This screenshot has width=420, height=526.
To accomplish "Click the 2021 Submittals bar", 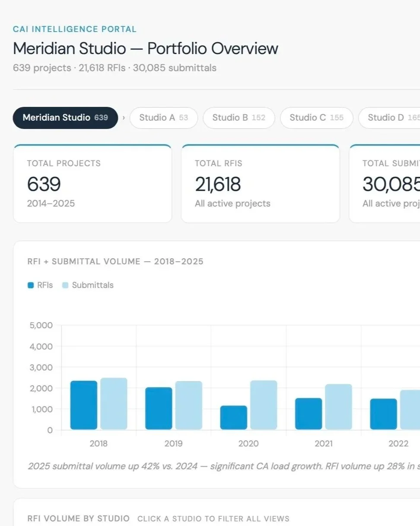I will point(339,407).
